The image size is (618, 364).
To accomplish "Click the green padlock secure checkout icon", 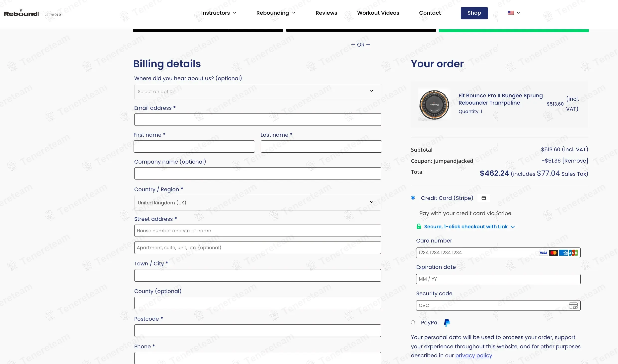I will click(x=419, y=226).
